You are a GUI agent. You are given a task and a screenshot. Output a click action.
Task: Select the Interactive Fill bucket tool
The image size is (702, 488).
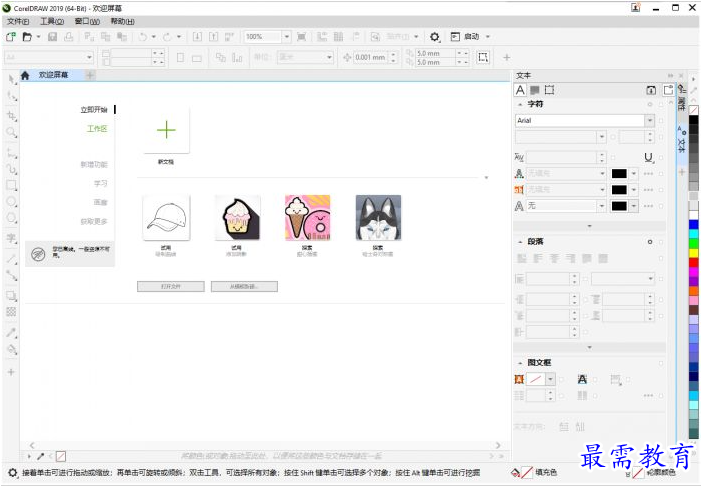coord(11,350)
